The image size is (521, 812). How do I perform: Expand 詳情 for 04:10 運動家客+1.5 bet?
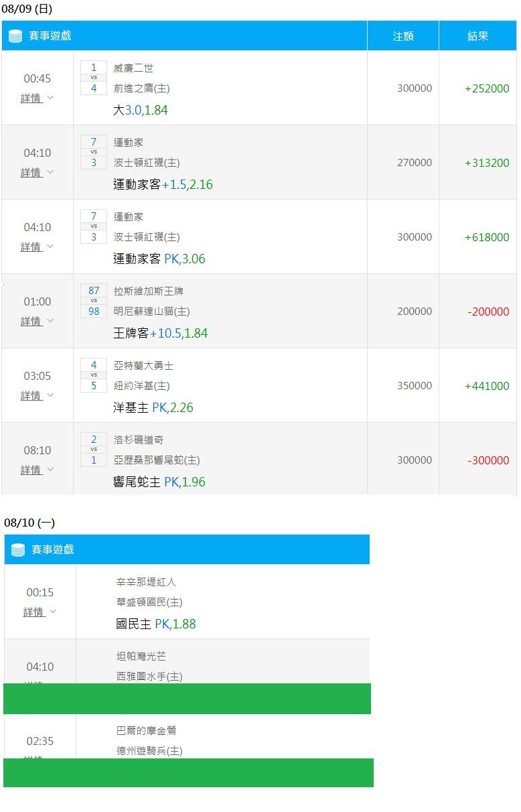tap(37, 173)
